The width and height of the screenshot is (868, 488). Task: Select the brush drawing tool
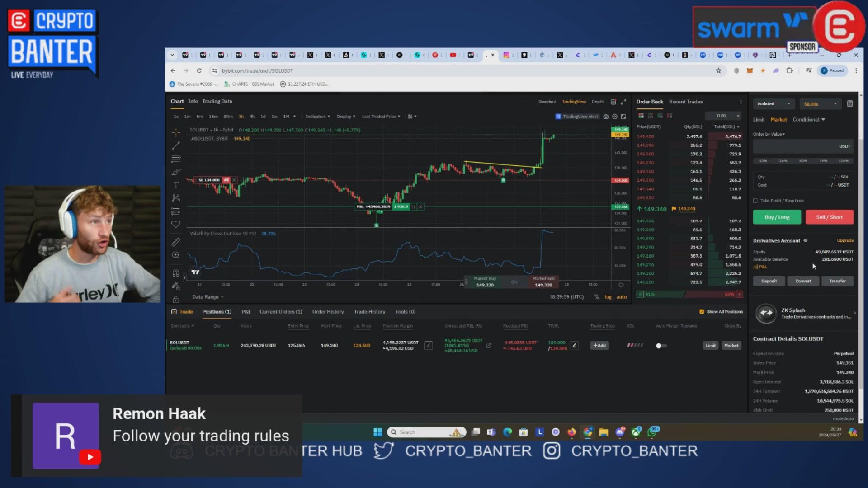tap(176, 172)
